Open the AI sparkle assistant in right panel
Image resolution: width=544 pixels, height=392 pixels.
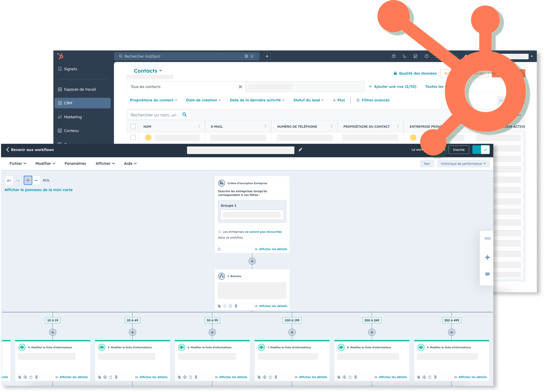coord(487,257)
